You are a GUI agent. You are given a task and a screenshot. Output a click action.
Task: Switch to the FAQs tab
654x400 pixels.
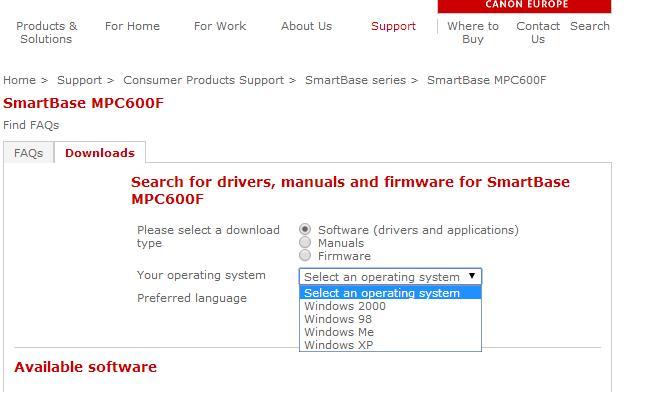click(x=28, y=153)
